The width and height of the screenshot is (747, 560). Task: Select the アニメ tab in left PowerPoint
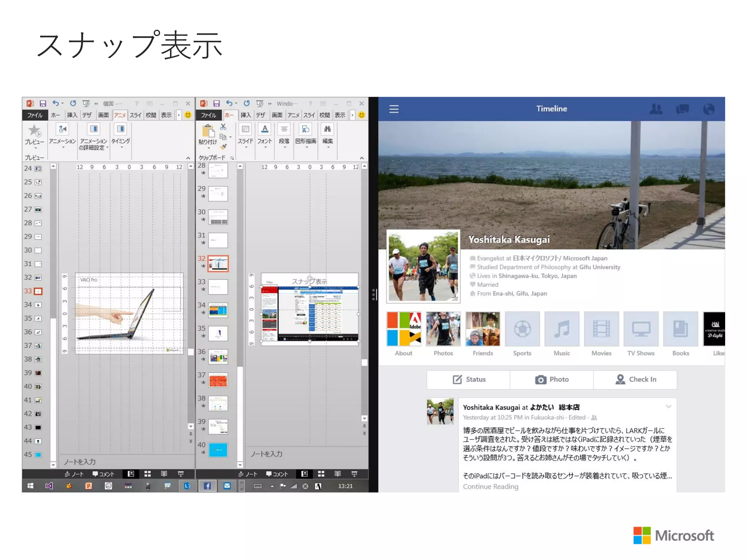click(120, 115)
